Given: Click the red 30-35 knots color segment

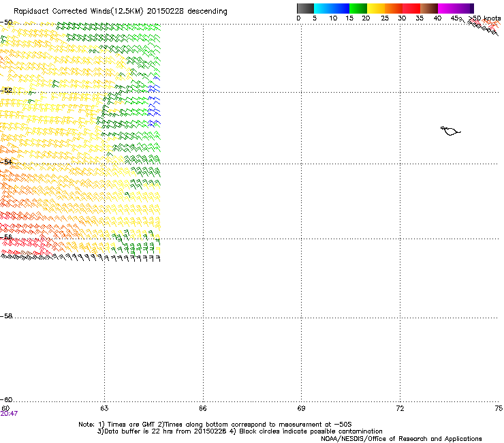Looking at the screenshot, I should tap(411, 8).
